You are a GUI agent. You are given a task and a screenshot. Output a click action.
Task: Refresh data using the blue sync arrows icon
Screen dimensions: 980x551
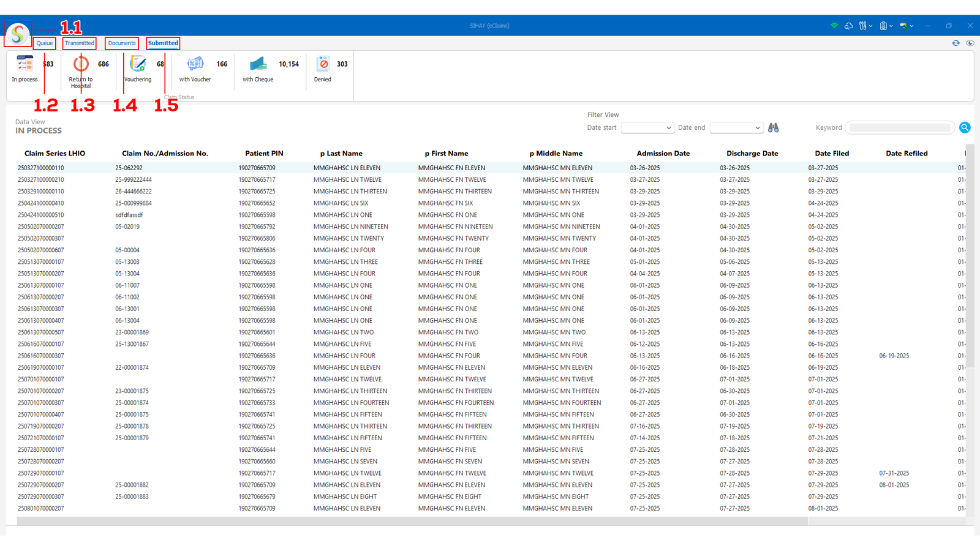[956, 43]
